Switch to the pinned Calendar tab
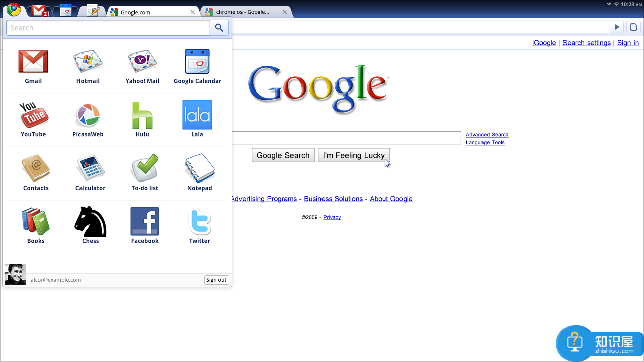Screen dimensions: 644x362 click(66, 10)
